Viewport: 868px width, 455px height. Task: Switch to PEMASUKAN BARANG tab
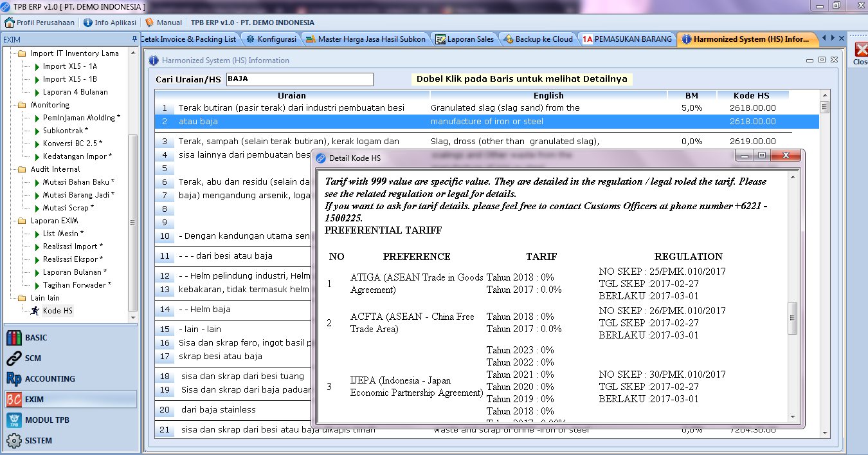pos(627,39)
